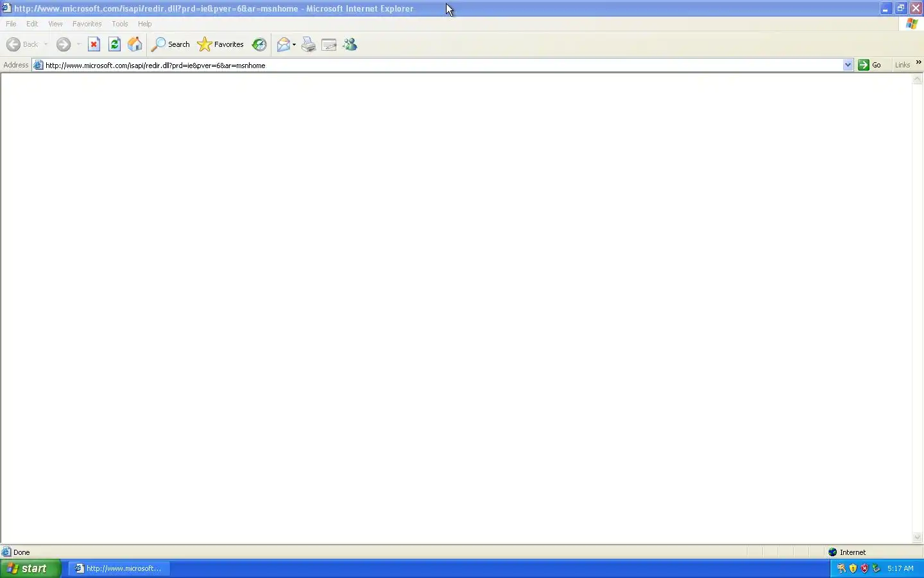Open the Search pane in the toolbar
Image resolution: width=924 pixels, height=578 pixels.
(x=171, y=44)
